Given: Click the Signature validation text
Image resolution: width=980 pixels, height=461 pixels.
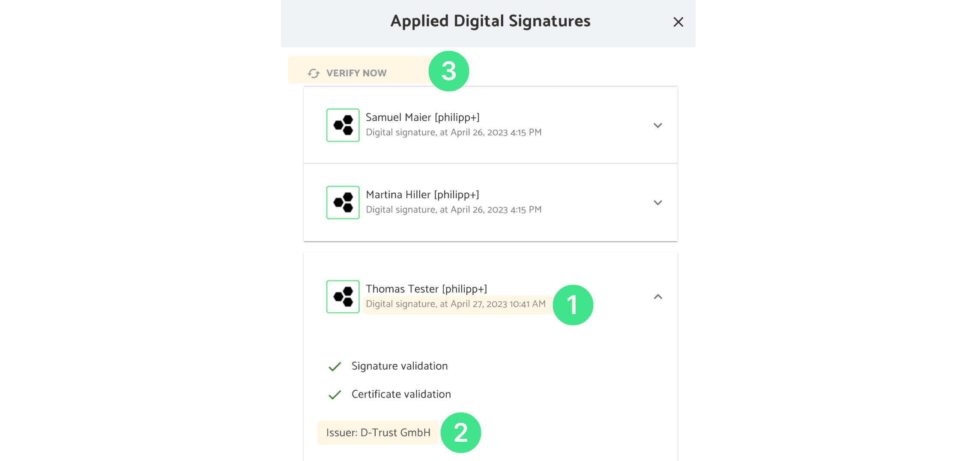Looking at the screenshot, I should pyautogui.click(x=400, y=366).
